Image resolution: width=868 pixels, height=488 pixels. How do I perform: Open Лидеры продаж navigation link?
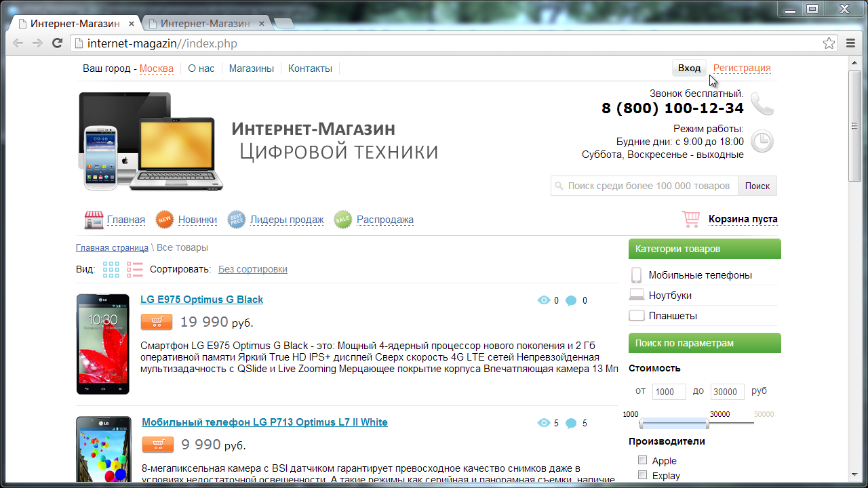[287, 220]
